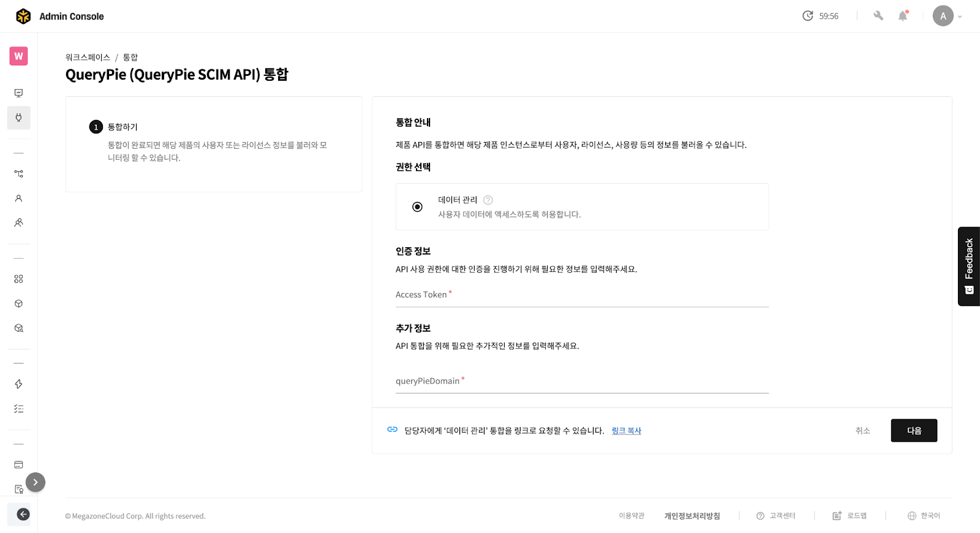This screenshot has height=533, width=980.
Task: Open the 고객센터 support link
Action: pos(782,516)
